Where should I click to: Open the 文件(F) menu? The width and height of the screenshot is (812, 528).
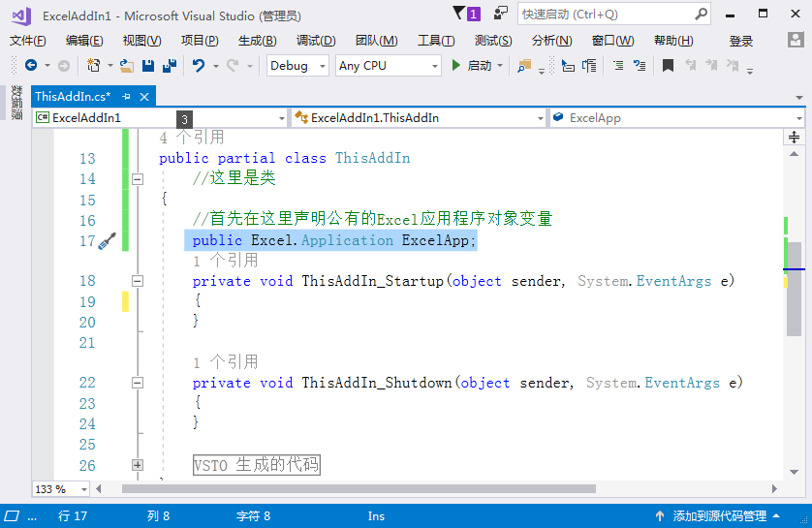click(x=28, y=41)
